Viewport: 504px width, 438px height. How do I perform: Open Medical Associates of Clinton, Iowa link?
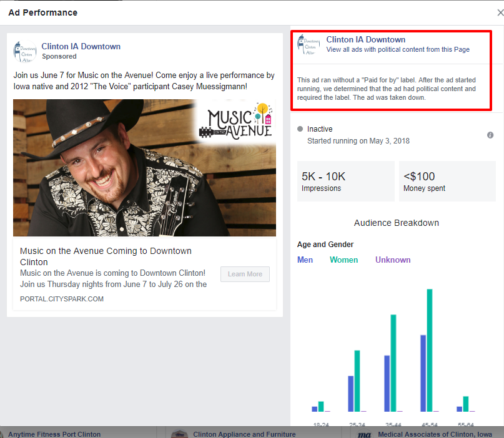click(435, 434)
